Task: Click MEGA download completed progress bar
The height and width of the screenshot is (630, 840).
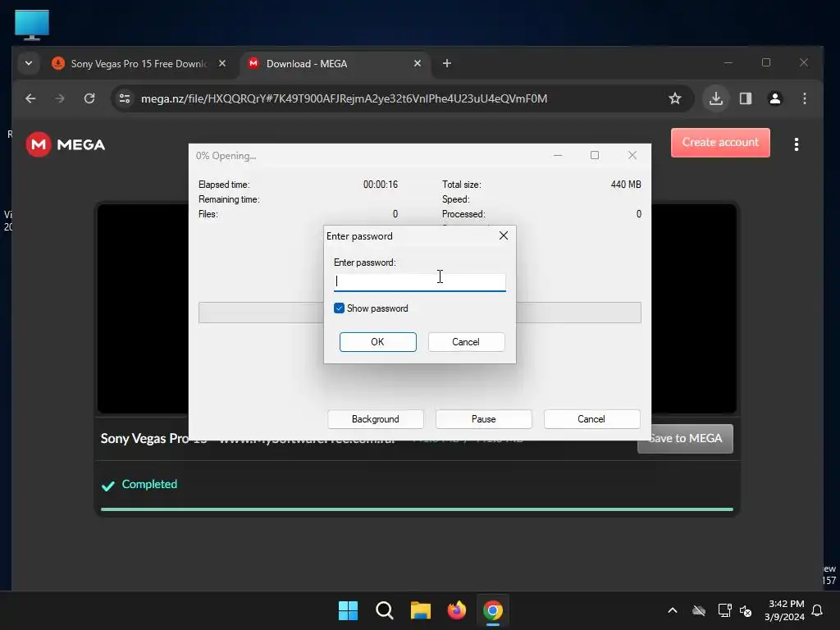Action: tap(417, 509)
